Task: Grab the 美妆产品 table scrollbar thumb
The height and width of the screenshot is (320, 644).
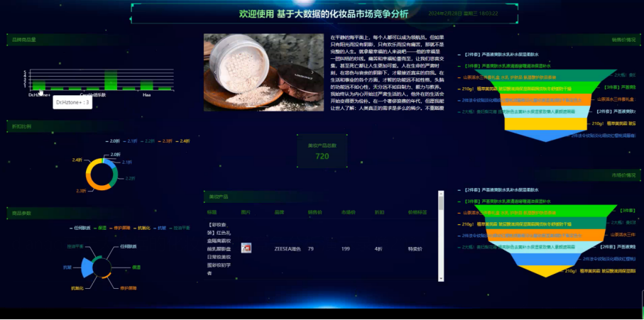Action: point(441,203)
